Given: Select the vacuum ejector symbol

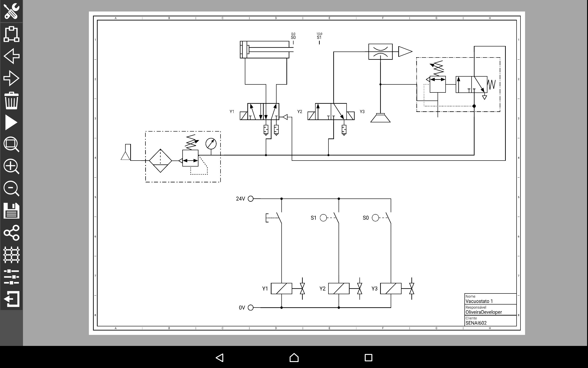Looking at the screenshot, I should coord(380,52).
